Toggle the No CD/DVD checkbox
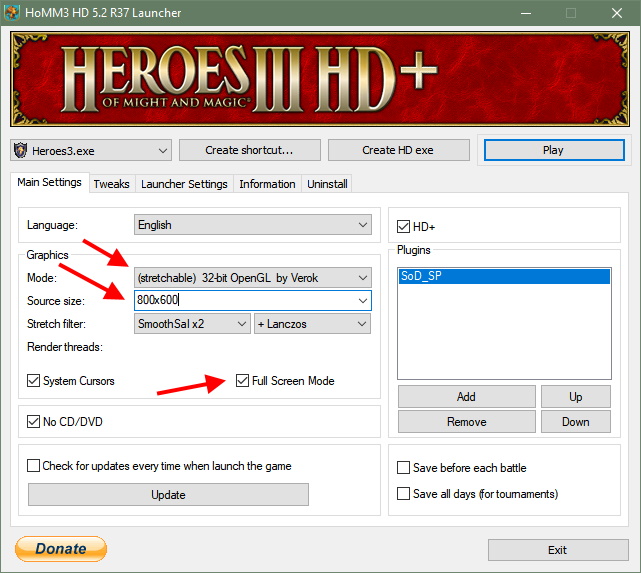 (33, 421)
